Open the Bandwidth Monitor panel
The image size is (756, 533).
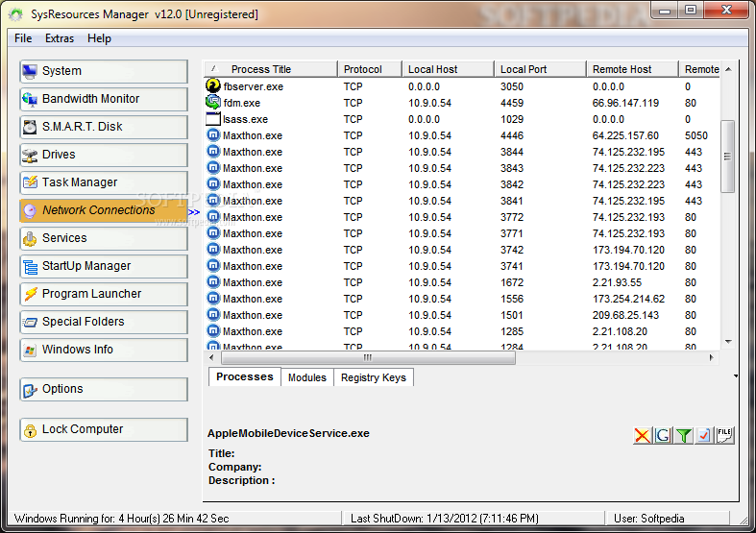[x=104, y=99]
